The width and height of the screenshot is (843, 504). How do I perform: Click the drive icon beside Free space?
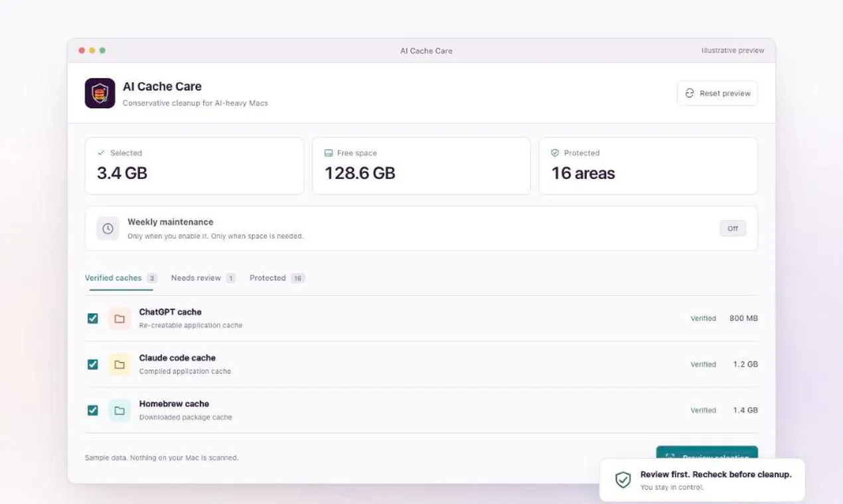click(329, 153)
